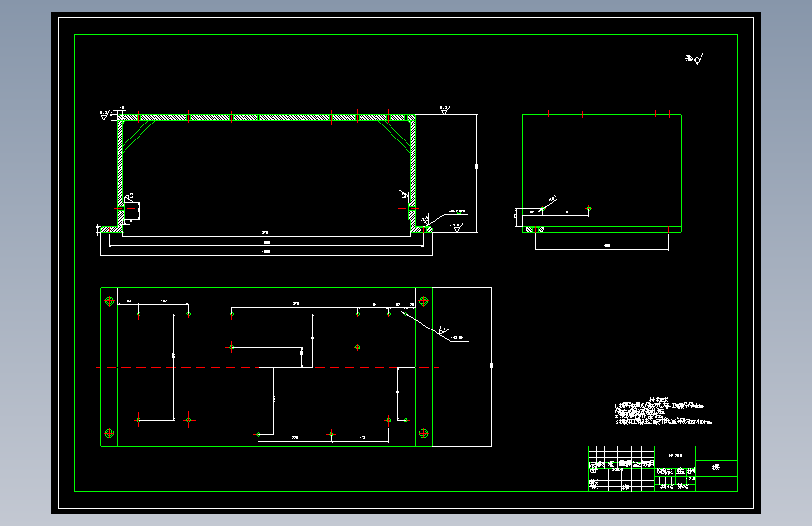Viewport: 812px width, 526px height.
Task: Click the red dashed centerline in plan view
Action: point(268,367)
